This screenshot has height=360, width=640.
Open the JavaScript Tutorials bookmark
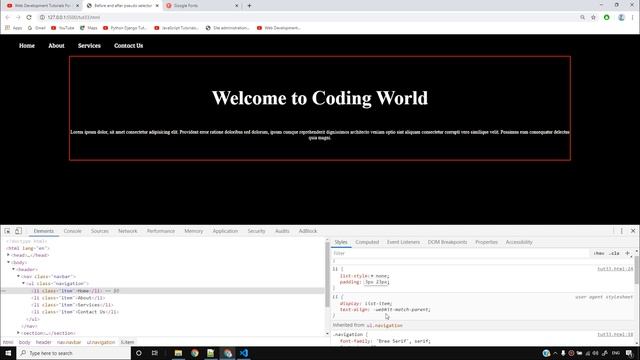[x=176, y=28]
